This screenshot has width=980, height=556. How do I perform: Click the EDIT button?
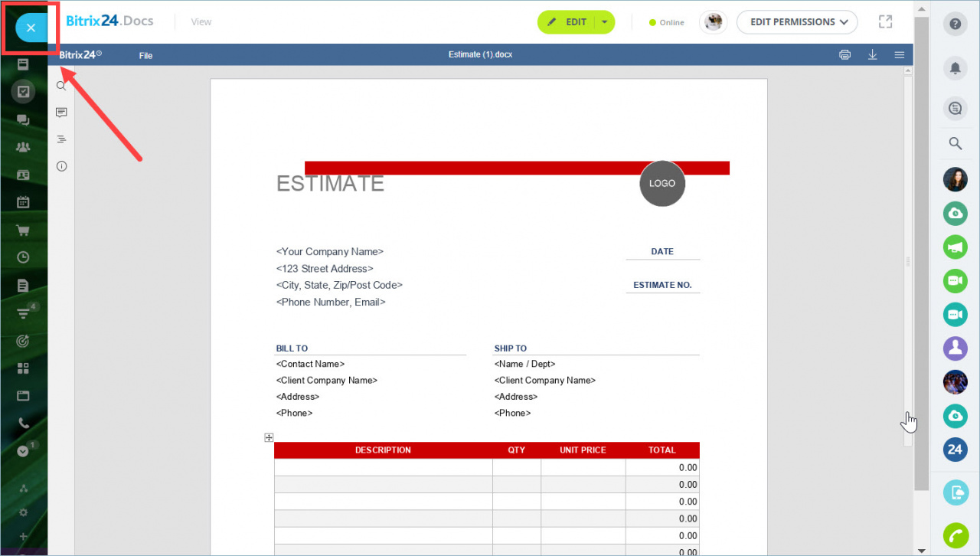tap(567, 22)
